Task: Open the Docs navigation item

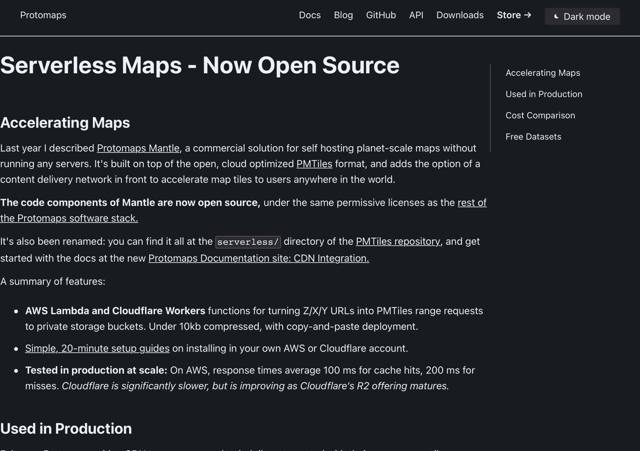Action: coord(310,15)
